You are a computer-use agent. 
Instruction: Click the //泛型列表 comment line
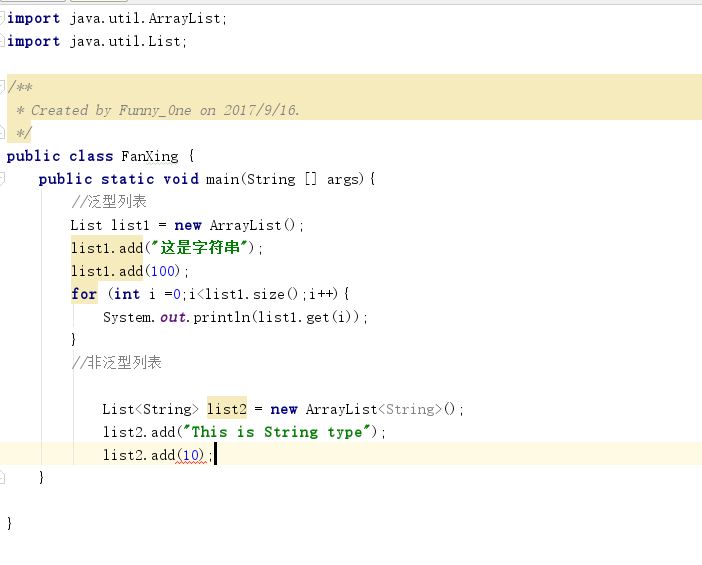pyautogui.click(x=109, y=201)
